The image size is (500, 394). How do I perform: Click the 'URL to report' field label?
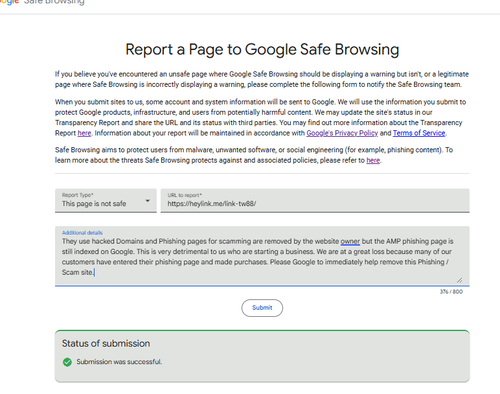(185, 195)
